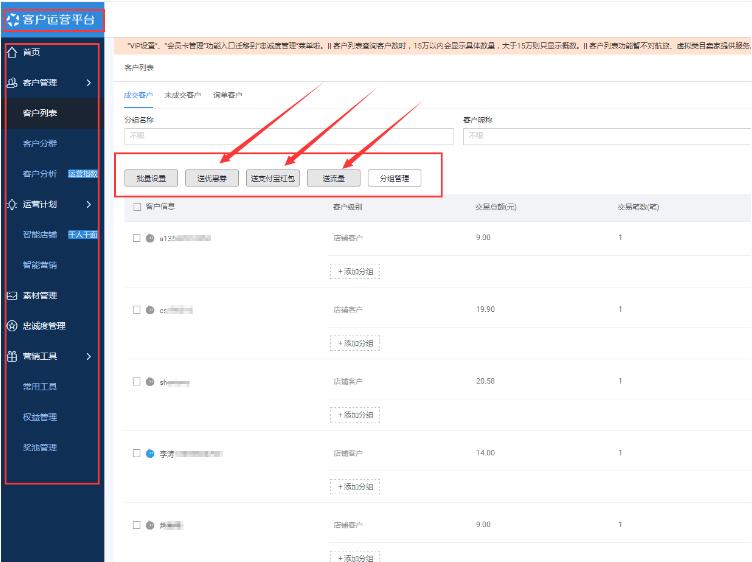
Task: Click 添加分组 under the first customer
Action: pyautogui.click(x=355, y=272)
